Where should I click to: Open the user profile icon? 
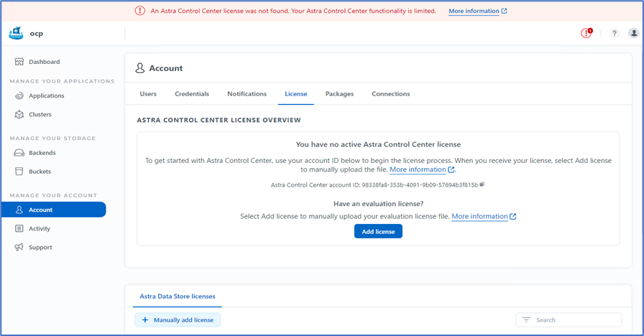633,33
